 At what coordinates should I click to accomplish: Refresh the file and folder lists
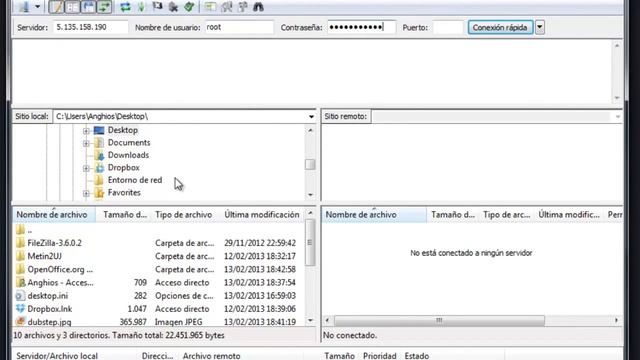[125, 7]
